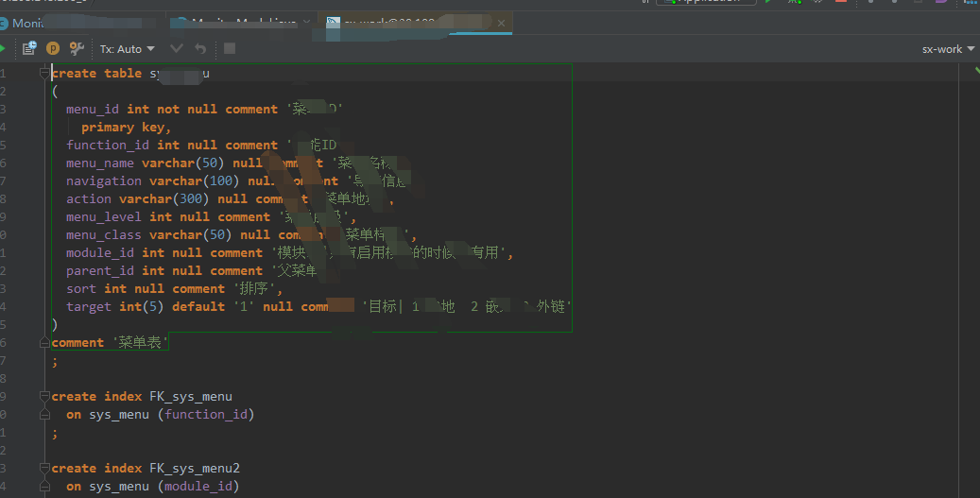Image resolution: width=980 pixels, height=498 pixels.
Task: Click the '菜单表' table comment string
Action: [x=140, y=342]
